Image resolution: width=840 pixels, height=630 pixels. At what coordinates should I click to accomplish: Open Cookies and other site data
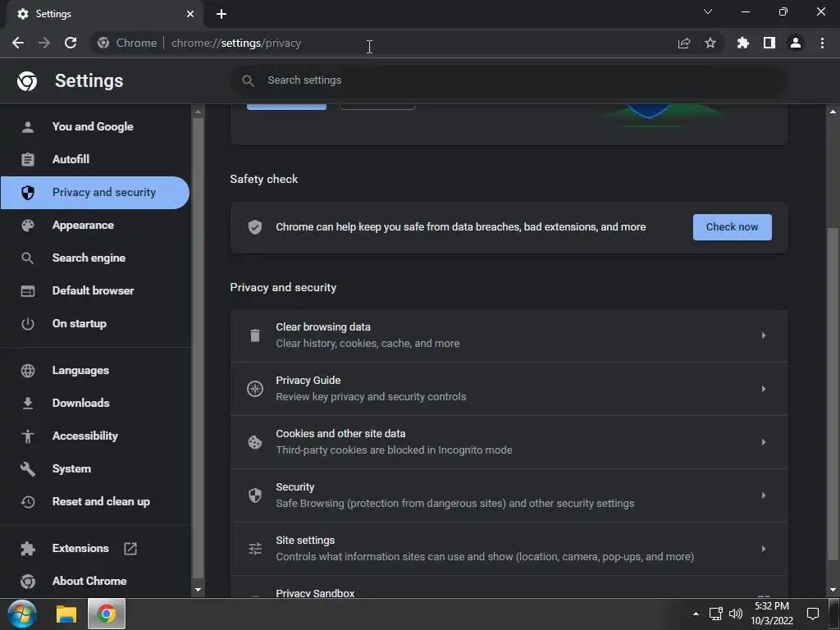point(509,442)
